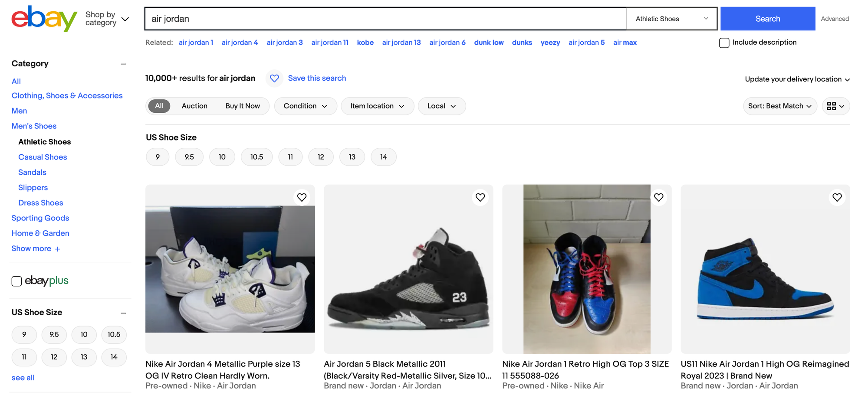Expand the Condition filter dropdown
The height and width of the screenshot is (395, 868).
pyautogui.click(x=306, y=106)
